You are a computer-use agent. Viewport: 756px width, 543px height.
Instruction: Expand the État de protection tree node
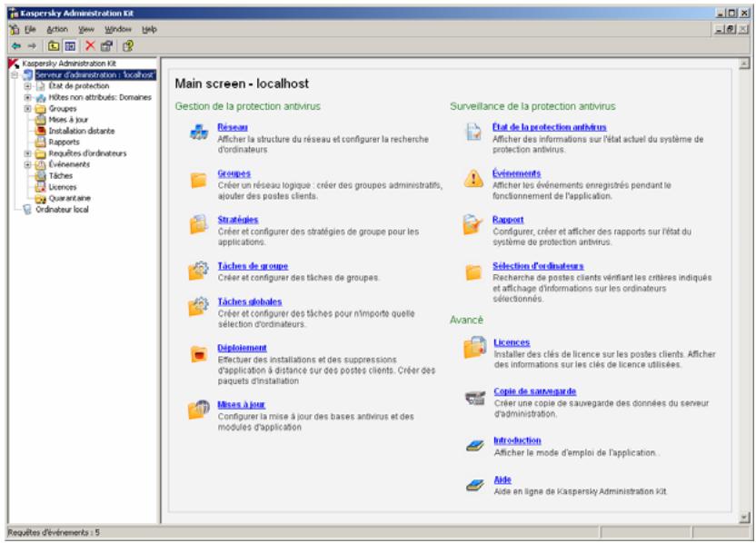tap(27, 85)
